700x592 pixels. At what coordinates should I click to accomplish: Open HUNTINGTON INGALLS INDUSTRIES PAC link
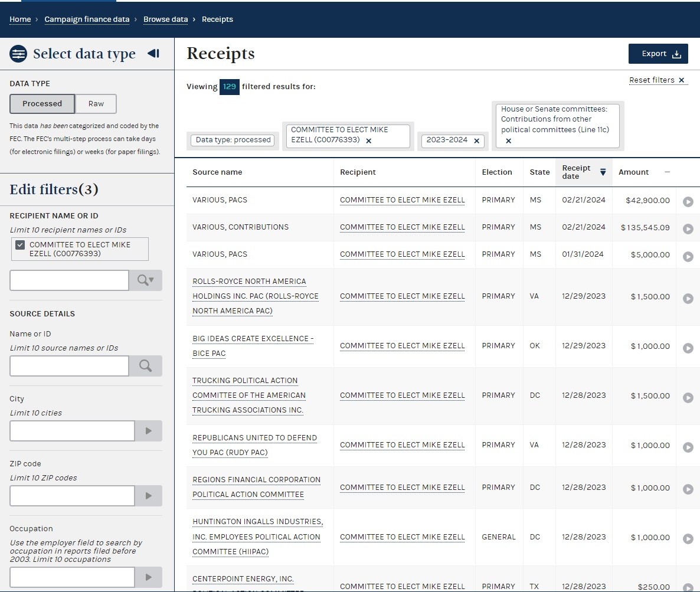(x=257, y=537)
